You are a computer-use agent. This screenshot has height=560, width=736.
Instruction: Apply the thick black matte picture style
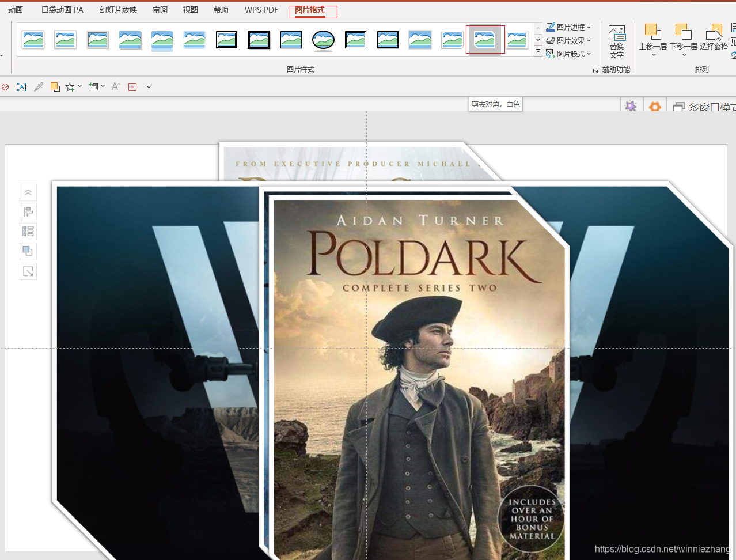pos(259,40)
